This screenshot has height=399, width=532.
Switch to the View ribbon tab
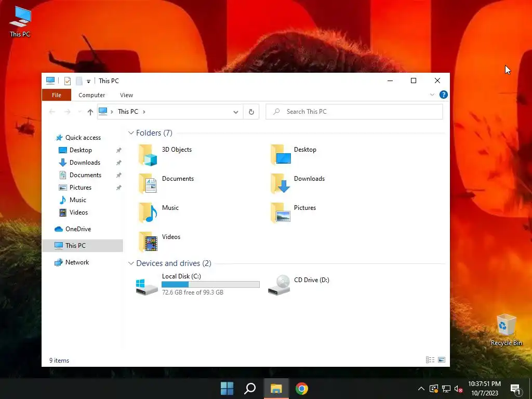pyautogui.click(x=126, y=95)
